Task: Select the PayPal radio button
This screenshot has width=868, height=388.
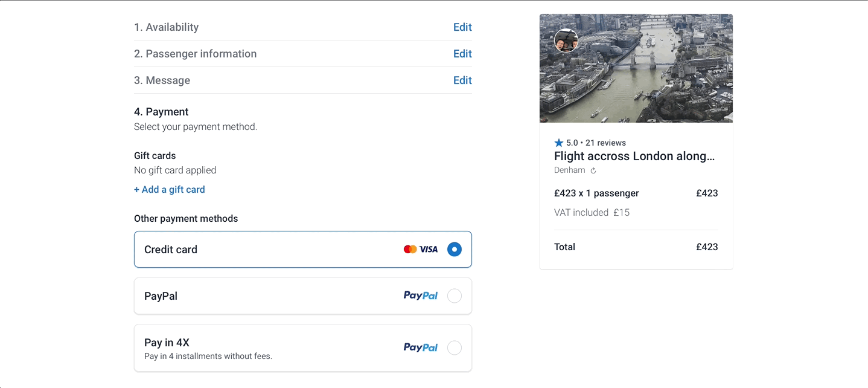Action: coord(455,296)
